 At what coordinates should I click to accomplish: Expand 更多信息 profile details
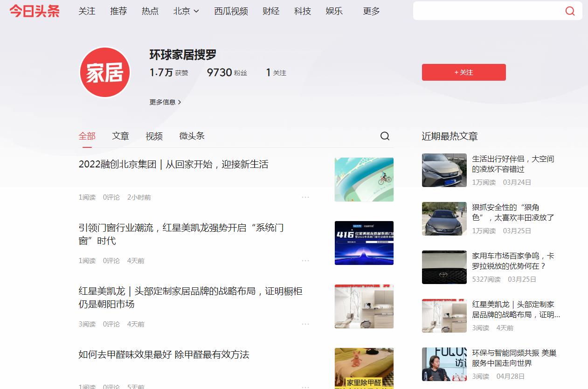[165, 102]
